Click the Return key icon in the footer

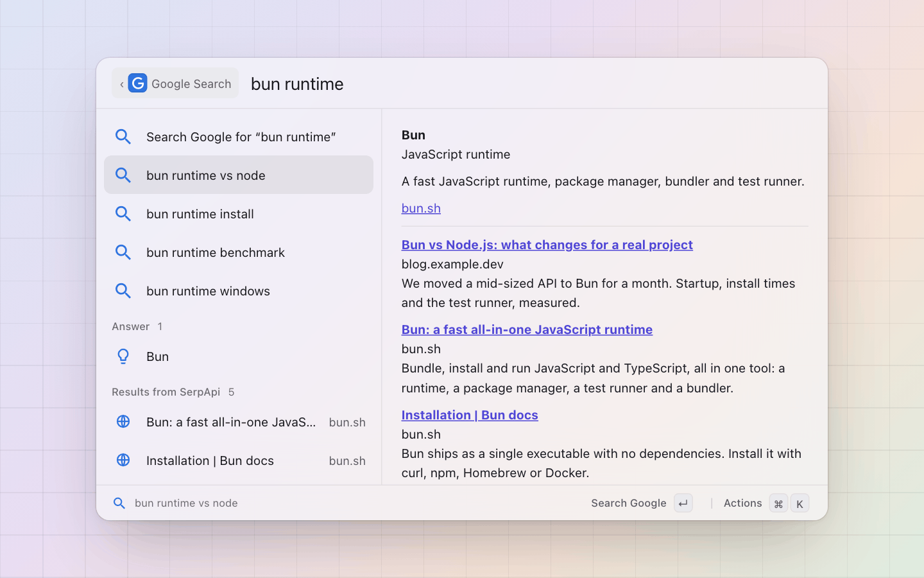tap(683, 503)
